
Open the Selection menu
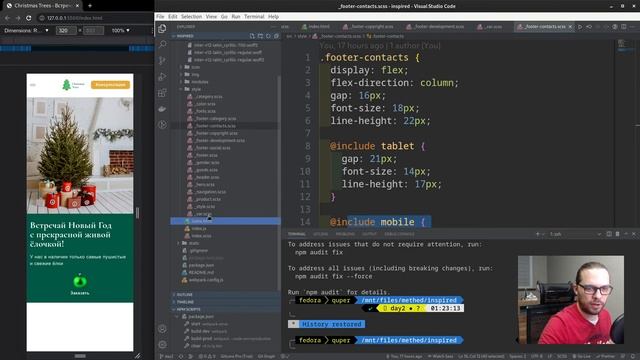coord(191,16)
